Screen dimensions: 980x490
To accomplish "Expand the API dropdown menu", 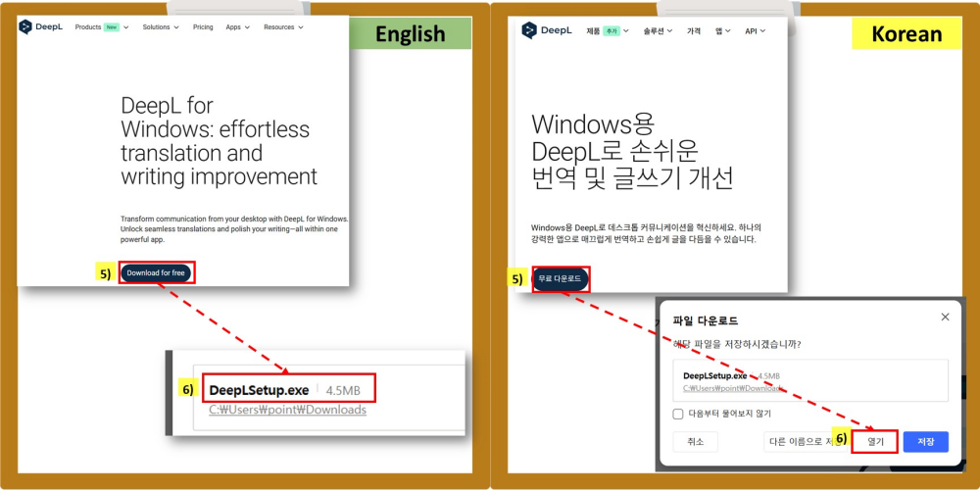I will [x=755, y=31].
